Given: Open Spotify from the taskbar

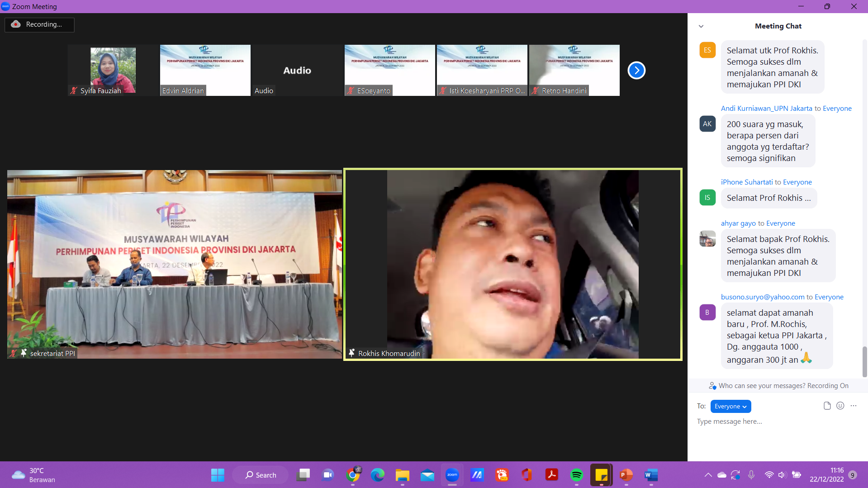Looking at the screenshot, I should pyautogui.click(x=576, y=475).
